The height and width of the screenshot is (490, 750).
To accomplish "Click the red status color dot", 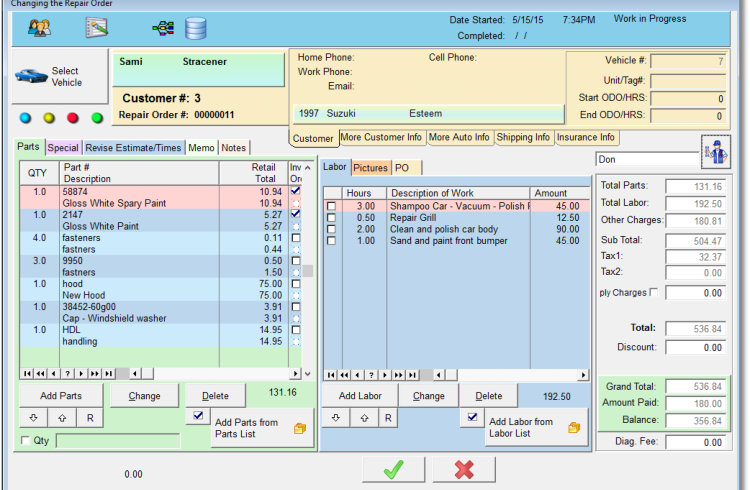I will pyautogui.click(x=73, y=117).
